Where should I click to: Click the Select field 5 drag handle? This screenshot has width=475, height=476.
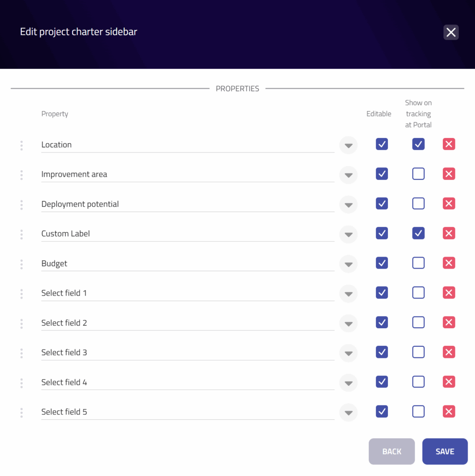pyautogui.click(x=21, y=412)
